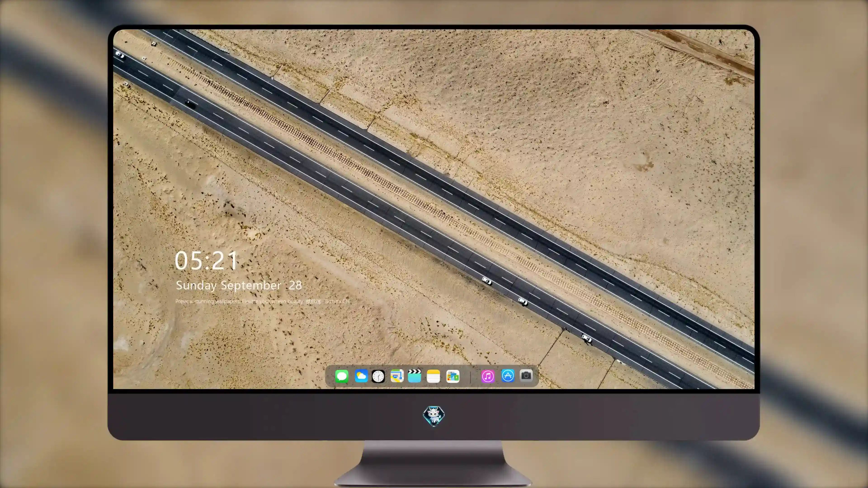Open the Clock app icon
The image size is (868, 488).
point(378,376)
